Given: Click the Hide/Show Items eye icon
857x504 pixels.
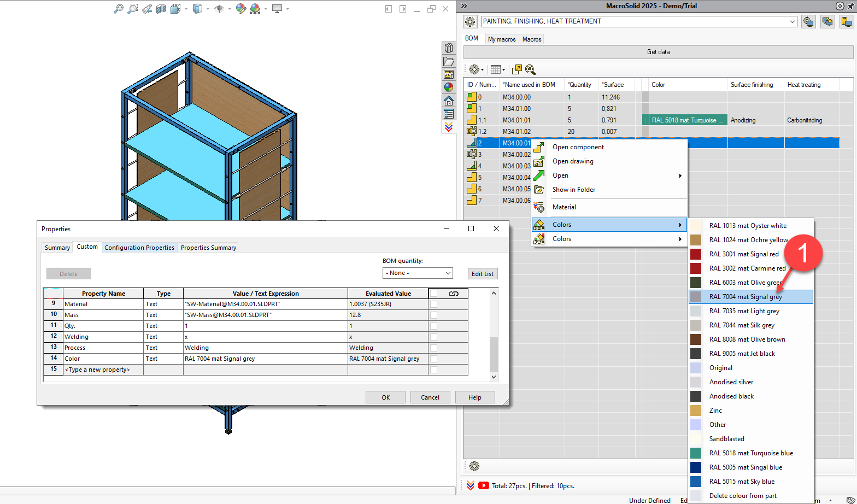Looking at the screenshot, I should [219, 9].
